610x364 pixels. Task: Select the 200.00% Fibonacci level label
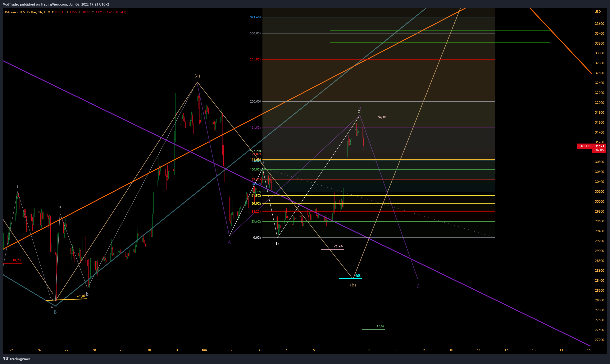coord(256,102)
